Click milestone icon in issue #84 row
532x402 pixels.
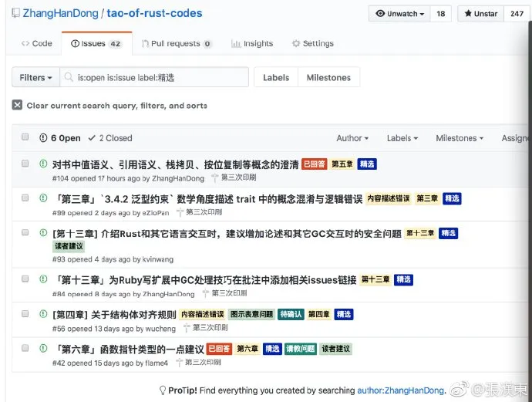(205, 293)
